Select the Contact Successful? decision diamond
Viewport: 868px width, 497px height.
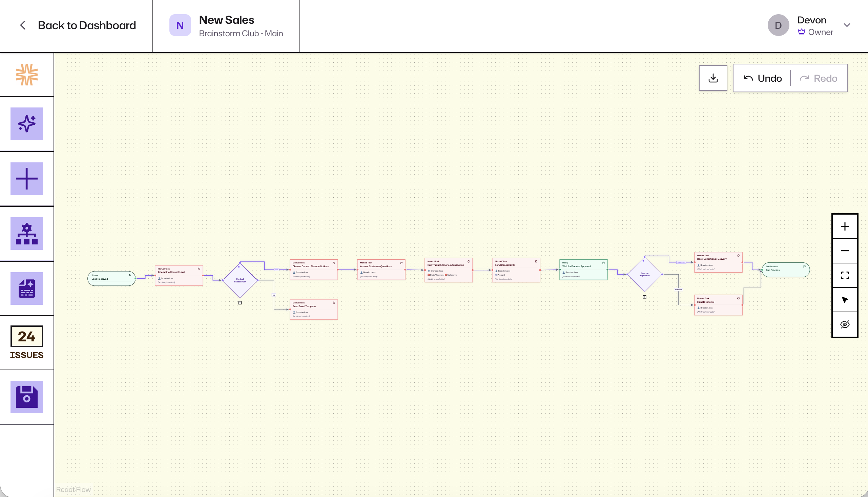(240, 280)
